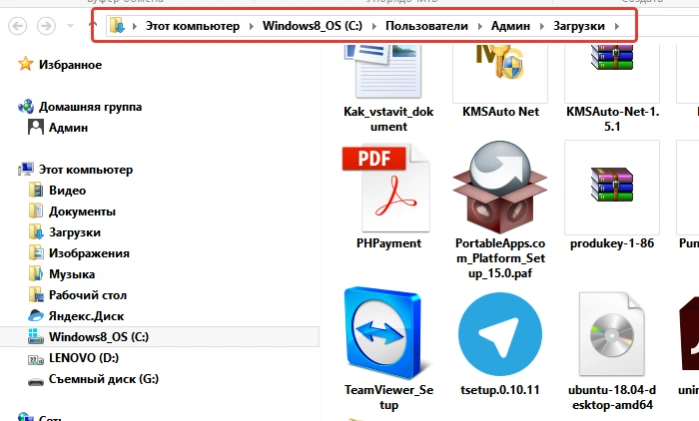The height and width of the screenshot is (421, 699).
Task: Select the tsetup.0.10.11 Telegram icon
Action: pyautogui.click(x=500, y=334)
